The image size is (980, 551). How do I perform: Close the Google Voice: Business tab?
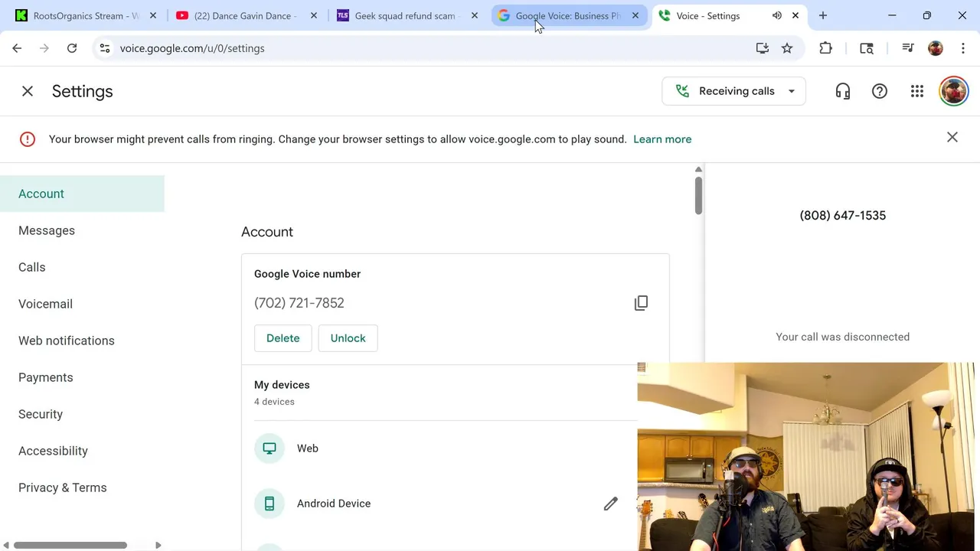tap(635, 15)
